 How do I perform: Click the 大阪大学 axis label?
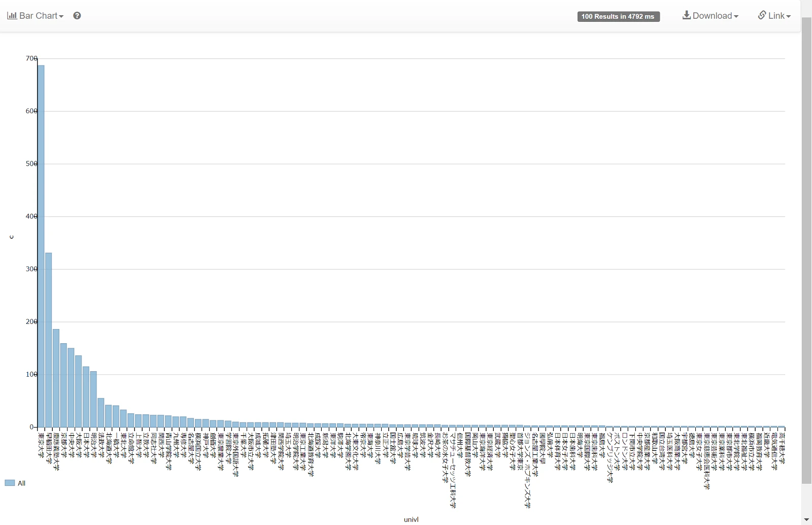[79, 445]
